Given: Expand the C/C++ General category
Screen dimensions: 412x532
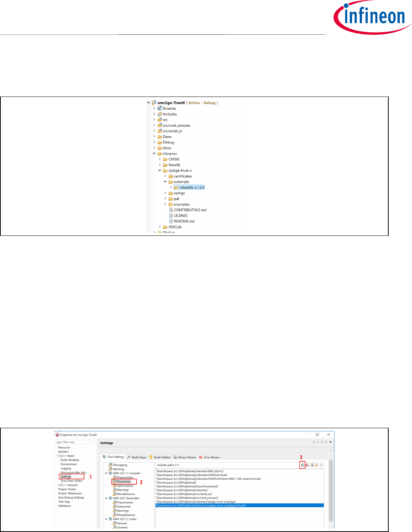Looking at the screenshot, I should coord(57,485).
